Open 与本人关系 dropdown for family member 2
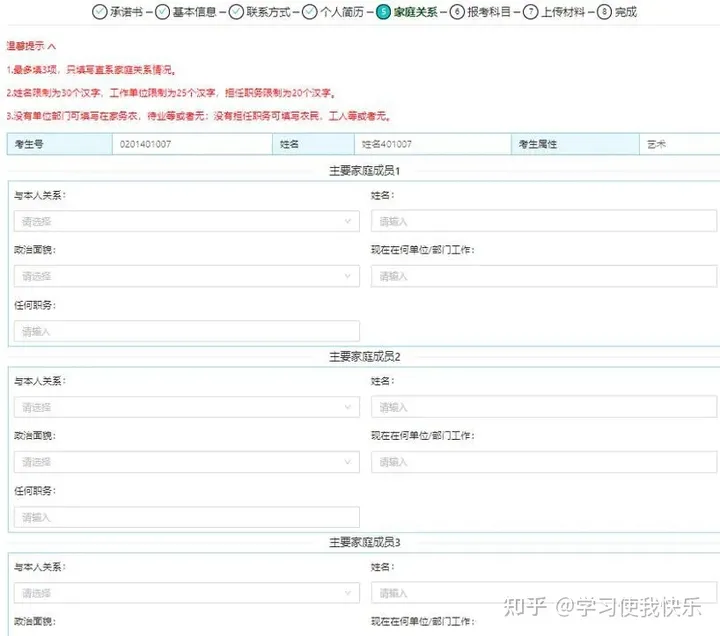Screen dimensions: 720x636 [186, 407]
